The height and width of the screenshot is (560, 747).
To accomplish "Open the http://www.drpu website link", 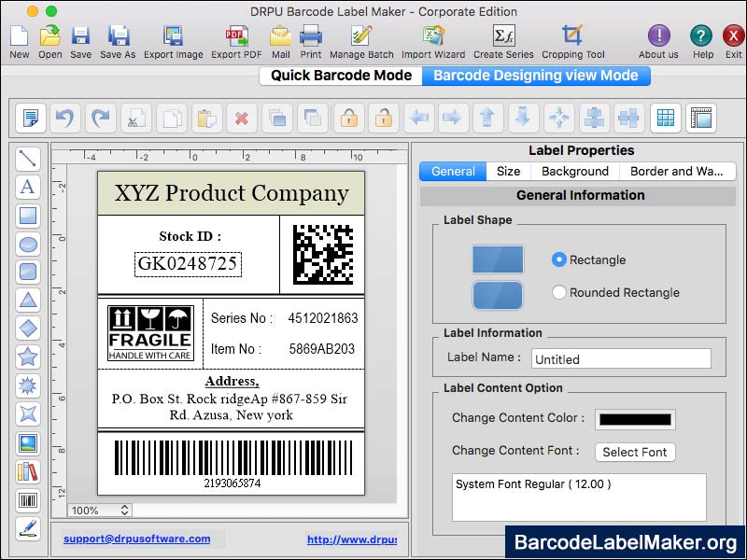I will click(x=352, y=539).
